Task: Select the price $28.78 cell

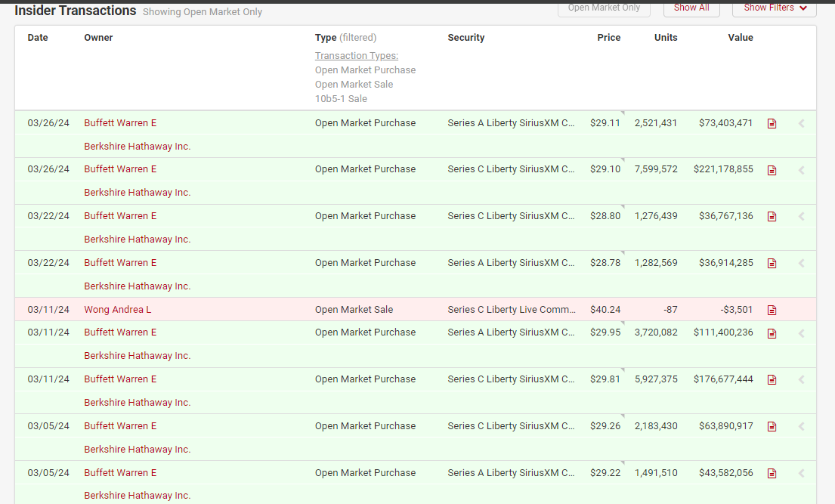Action: coord(605,263)
